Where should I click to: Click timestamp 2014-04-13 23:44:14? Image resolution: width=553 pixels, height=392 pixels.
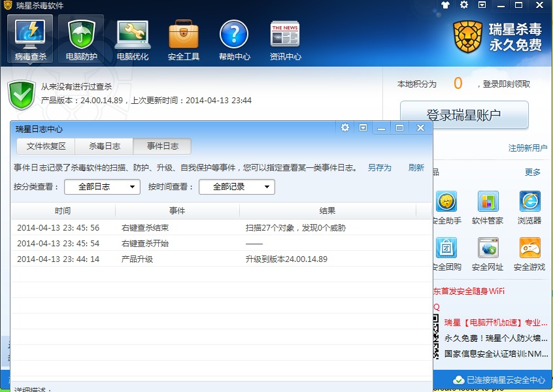click(x=58, y=259)
